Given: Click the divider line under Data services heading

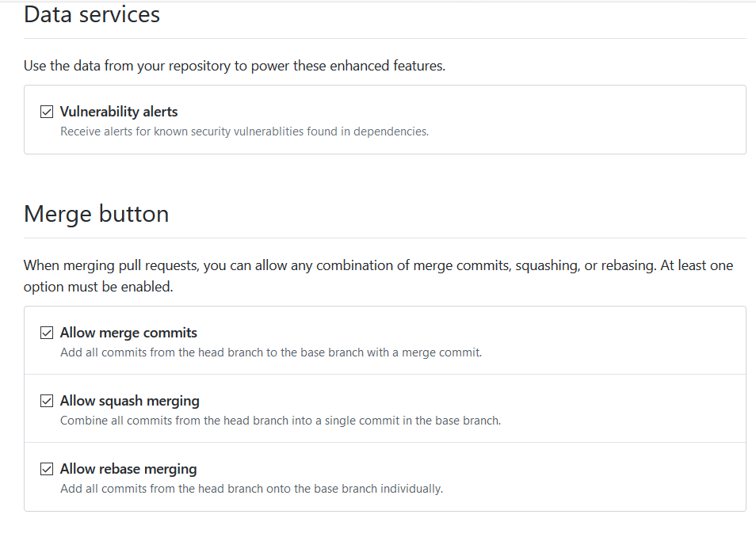Looking at the screenshot, I should click(x=385, y=38).
